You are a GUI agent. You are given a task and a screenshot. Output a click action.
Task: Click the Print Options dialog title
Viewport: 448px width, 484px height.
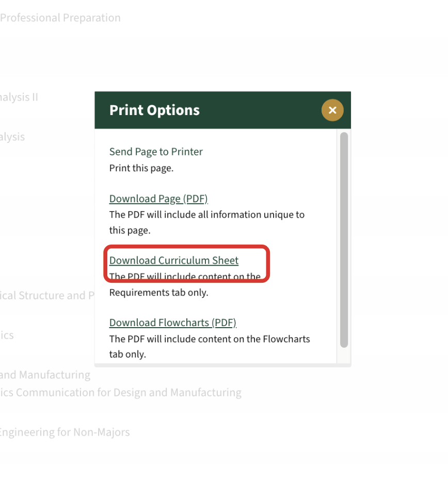(154, 110)
